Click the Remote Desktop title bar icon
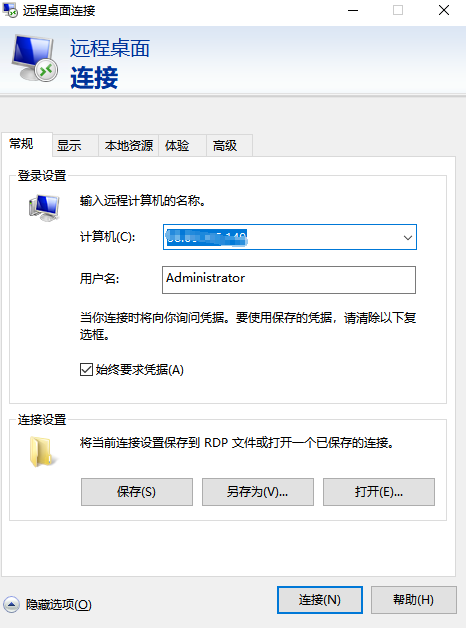This screenshot has height=628, width=466. point(10,10)
